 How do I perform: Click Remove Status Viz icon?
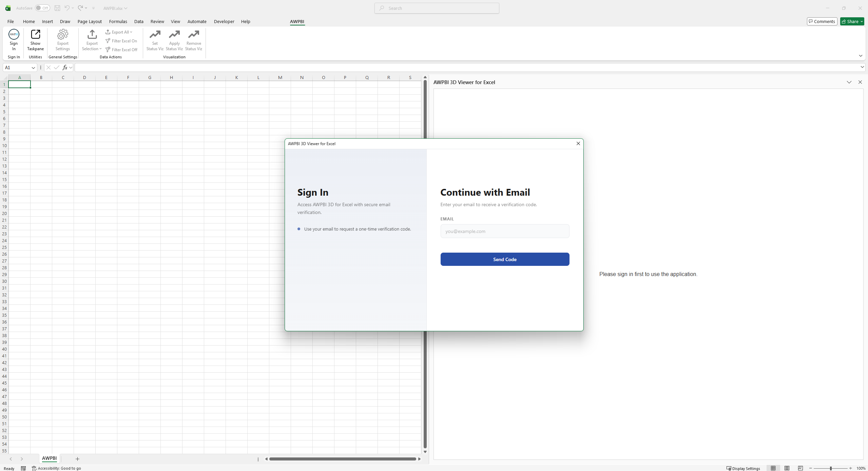(x=194, y=34)
